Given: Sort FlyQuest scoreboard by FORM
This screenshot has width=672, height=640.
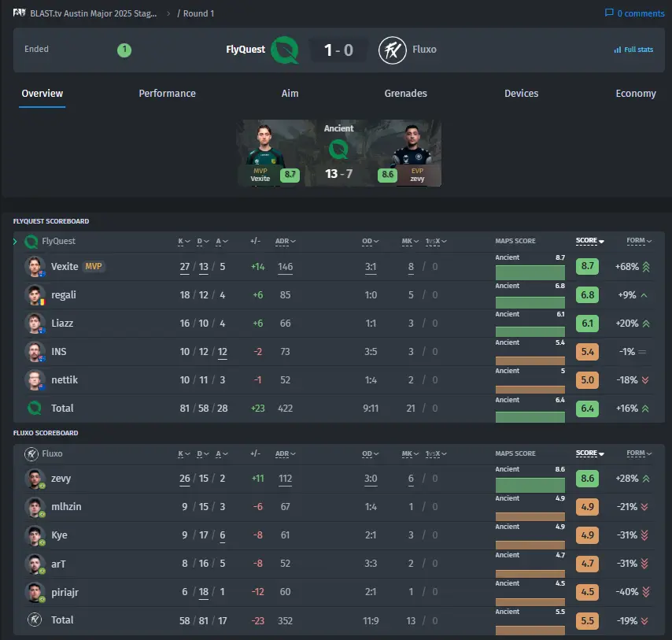Looking at the screenshot, I should click(639, 241).
